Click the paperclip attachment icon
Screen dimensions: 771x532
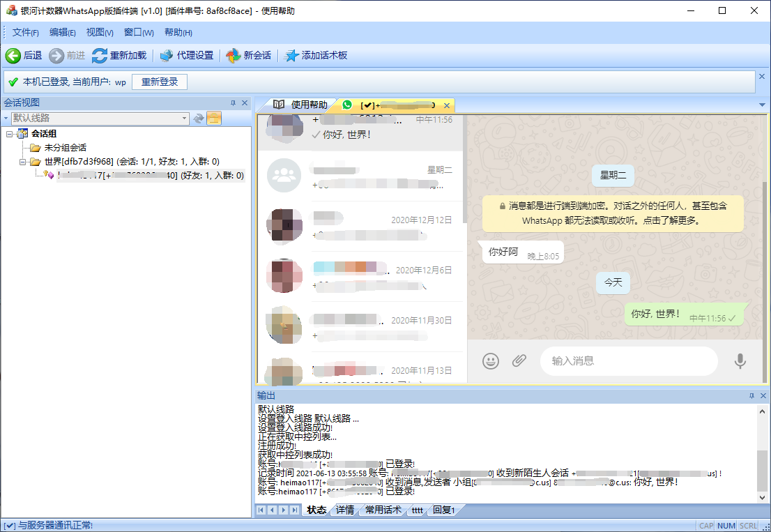point(519,360)
